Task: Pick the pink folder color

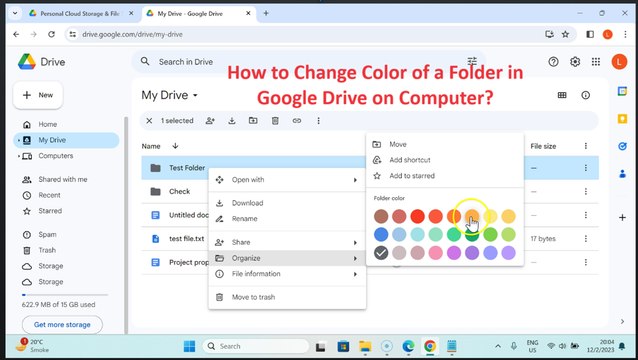Action: pyautogui.click(x=435, y=253)
